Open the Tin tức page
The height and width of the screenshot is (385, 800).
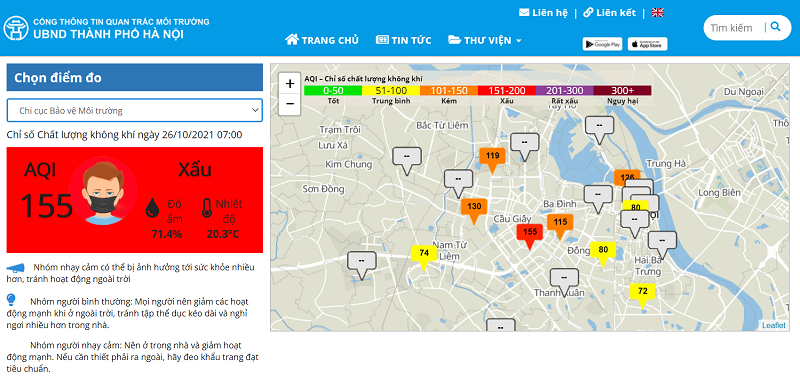(x=404, y=40)
